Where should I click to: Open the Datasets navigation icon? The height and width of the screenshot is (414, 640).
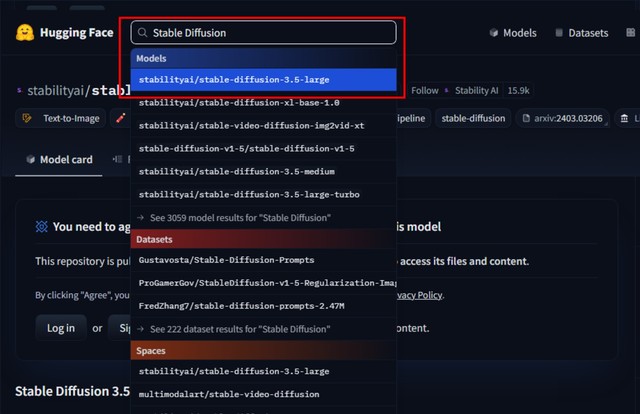(x=559, y=33)
